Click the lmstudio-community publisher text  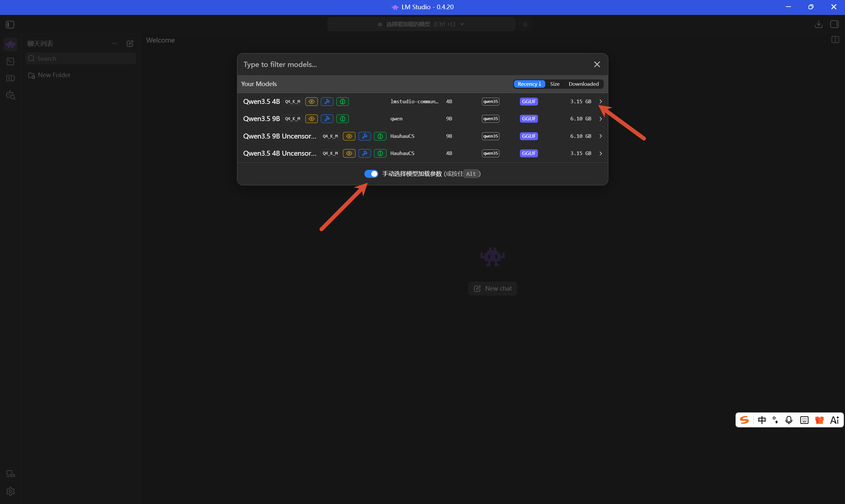(x=414, y=102)
